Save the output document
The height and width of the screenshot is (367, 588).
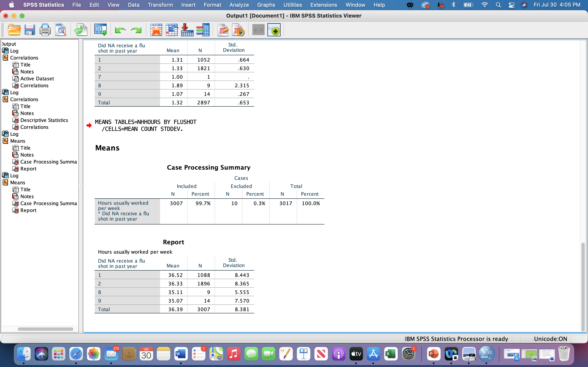(x=30, y=30)
